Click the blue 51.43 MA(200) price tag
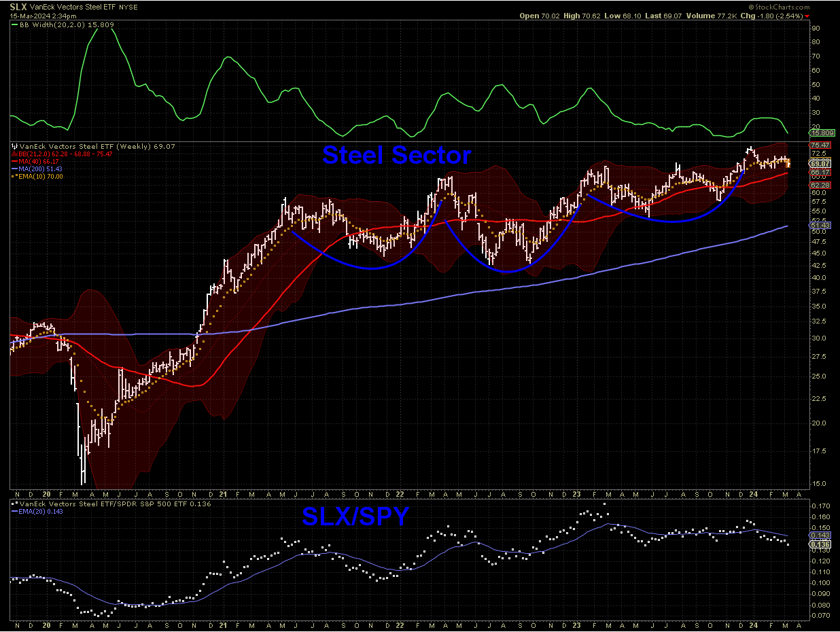 pyautogui.click(x=820, y=225)
